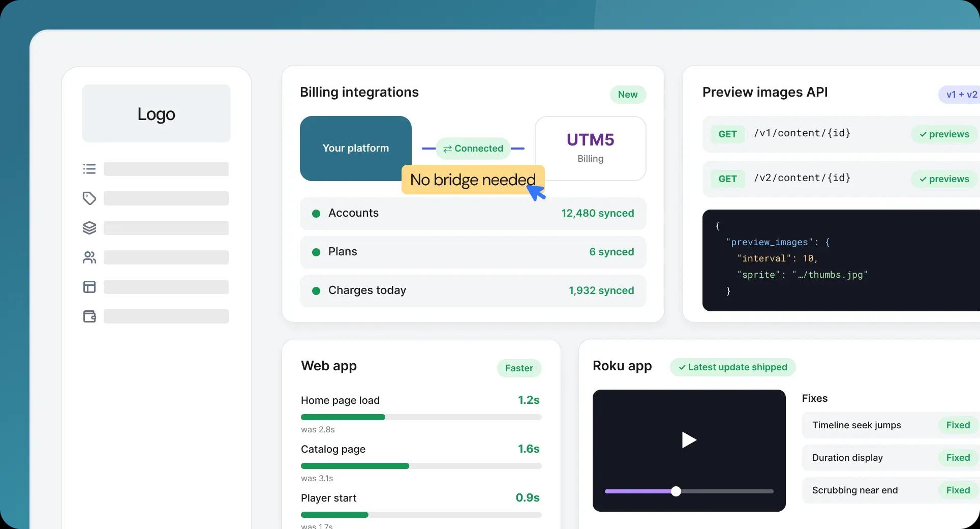Click the Preview images API heading
The height and width of the screenshot is (529, 980).
point(765,92)
